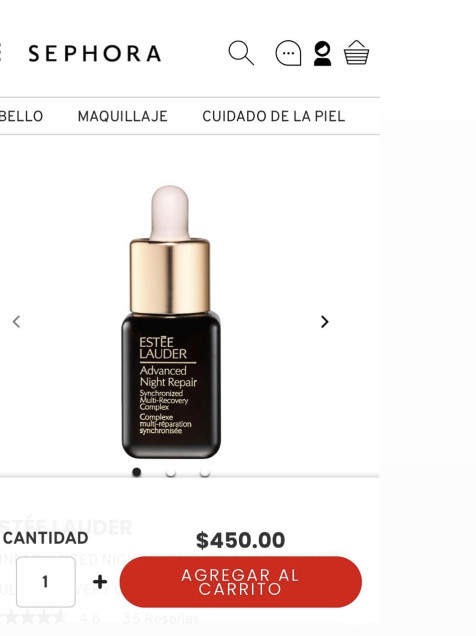Click the Estée Lauder bottle product image

click(171, 322)
